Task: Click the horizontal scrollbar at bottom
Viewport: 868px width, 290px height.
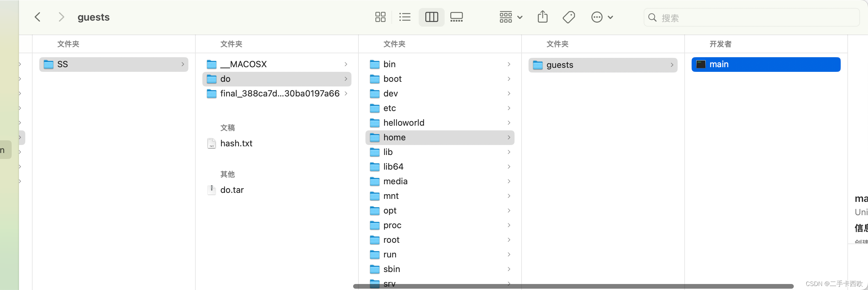Action: tap(573, 286)
